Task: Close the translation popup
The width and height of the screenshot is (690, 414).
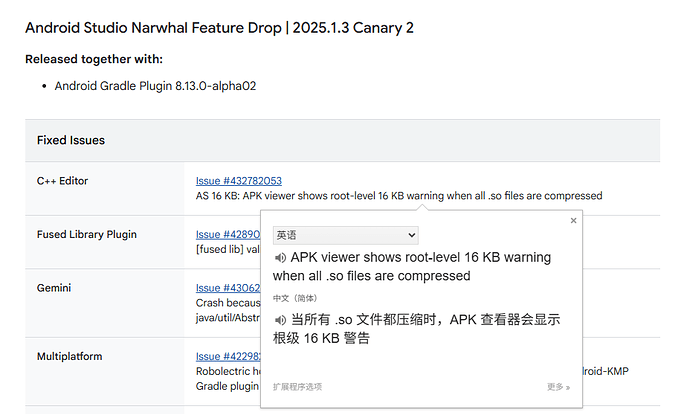Action: (573, 220)
